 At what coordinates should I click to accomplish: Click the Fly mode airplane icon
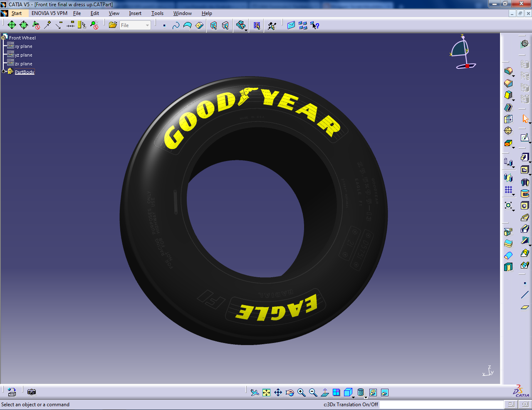pyautogui.click(x=255, y=393)
